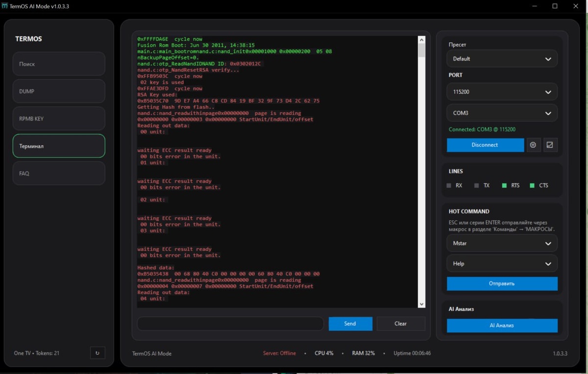Click the refresh icon next to One TV tokens
This screenshot has height=374, width=588.
pos(98,353)
